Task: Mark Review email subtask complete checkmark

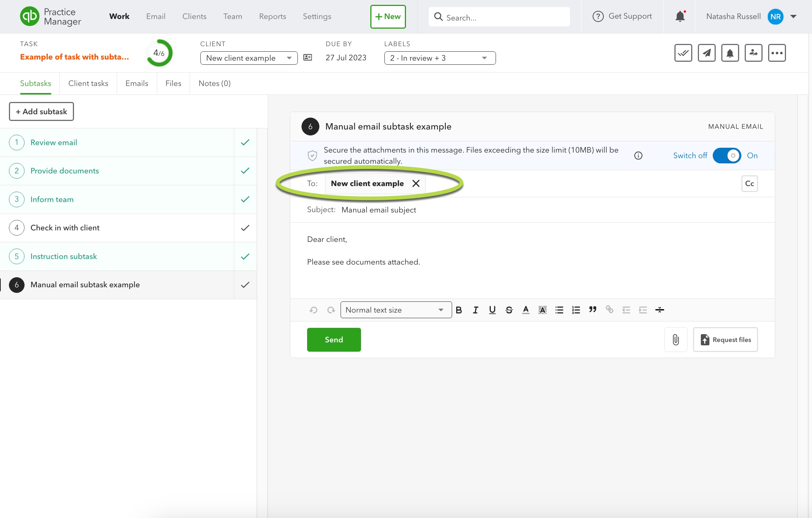Action: coord(245,143)
